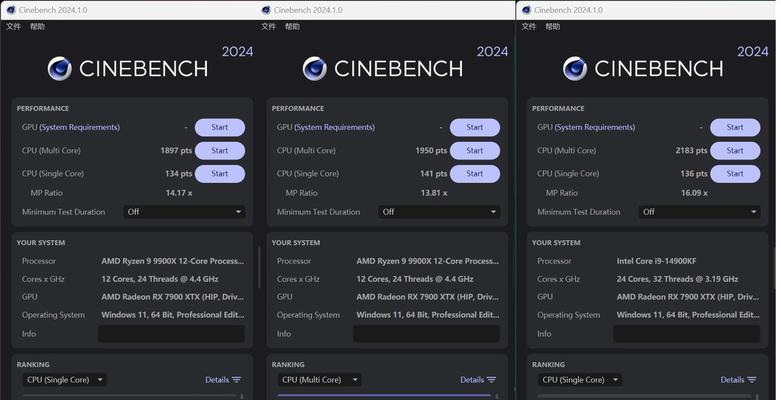Screen dimensions: 781x400
Task: Click Cinebench title bar icon in left window
Action: 11,10
